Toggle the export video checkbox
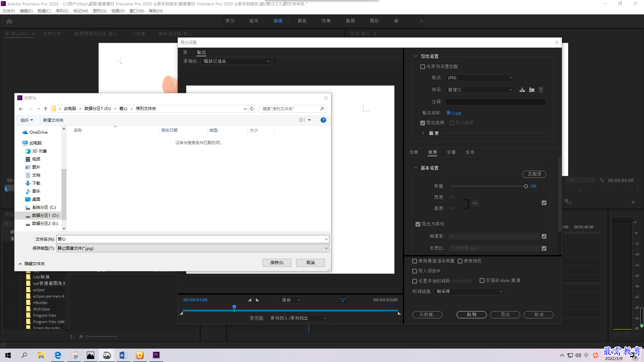Screen dimensions: 644x362 click(x=423, y=123)
